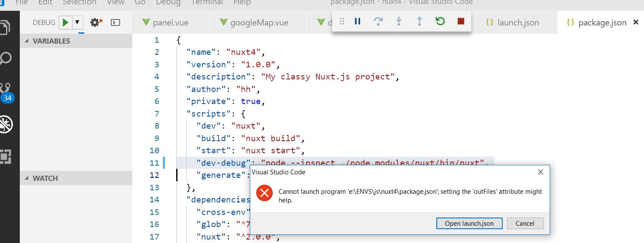Click the red error icon in dialog
This screenshot has width=644, height=243.
pos(264,193)
